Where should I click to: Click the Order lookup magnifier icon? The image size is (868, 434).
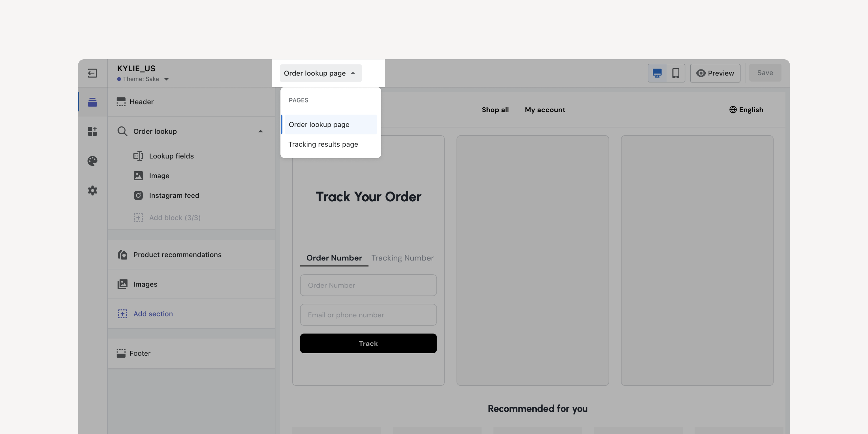[x=122, y=131]
